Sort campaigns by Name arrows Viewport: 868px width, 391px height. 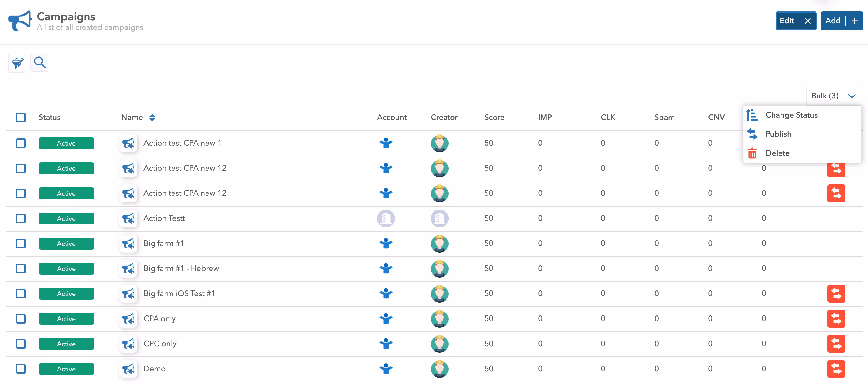click(152, 117)
